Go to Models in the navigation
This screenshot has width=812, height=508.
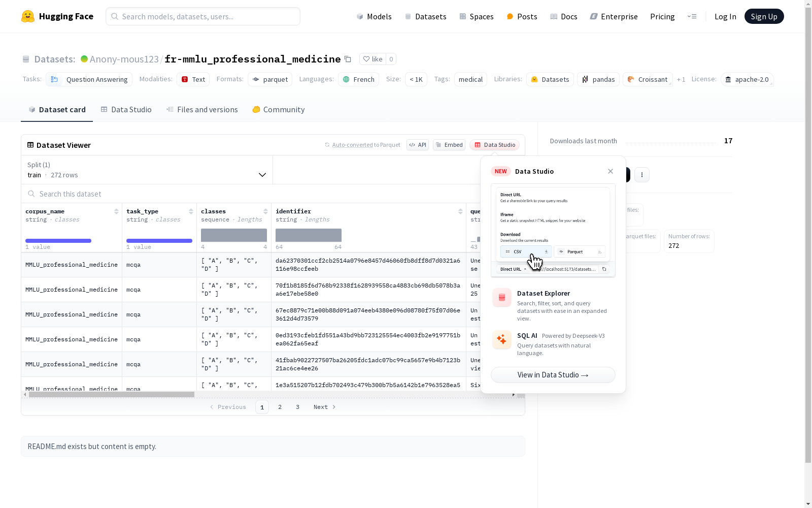[x=374, y=16]
